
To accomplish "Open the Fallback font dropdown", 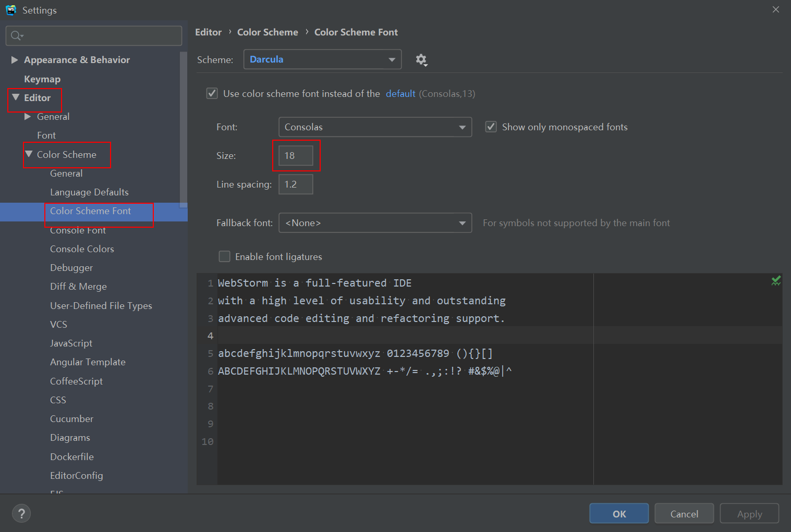I will [375, 223].
